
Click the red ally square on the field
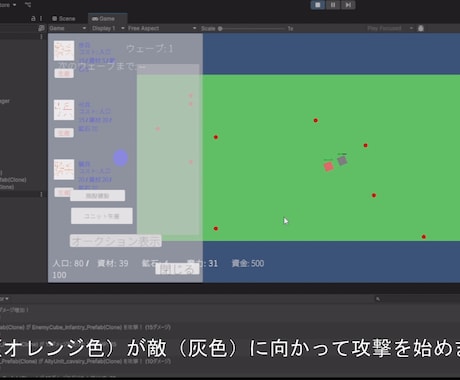(x=329, y=166)
